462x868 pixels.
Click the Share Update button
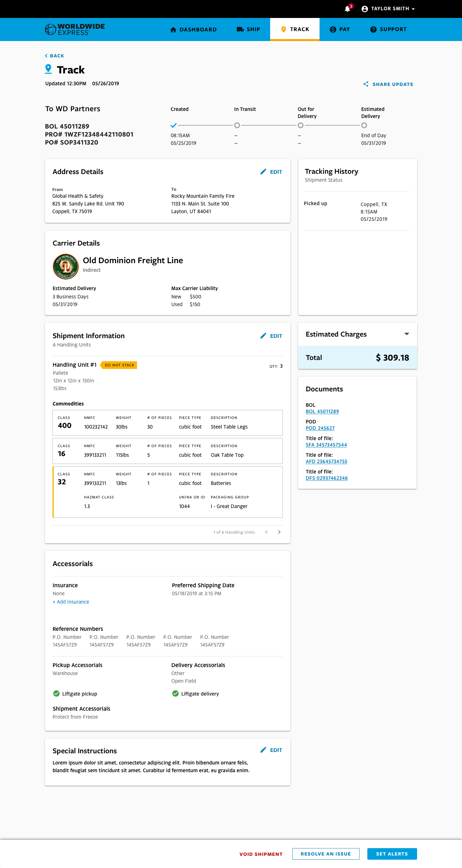coord(388,84)
